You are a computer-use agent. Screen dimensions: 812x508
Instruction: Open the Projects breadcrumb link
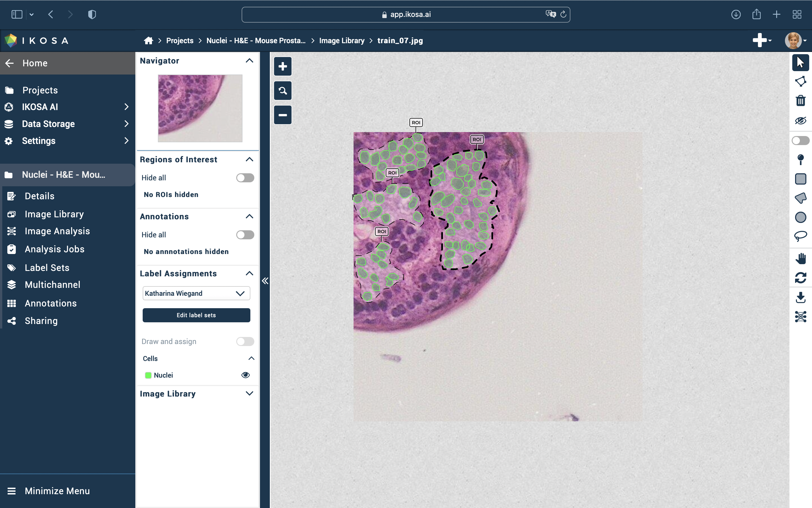point(180,41)
